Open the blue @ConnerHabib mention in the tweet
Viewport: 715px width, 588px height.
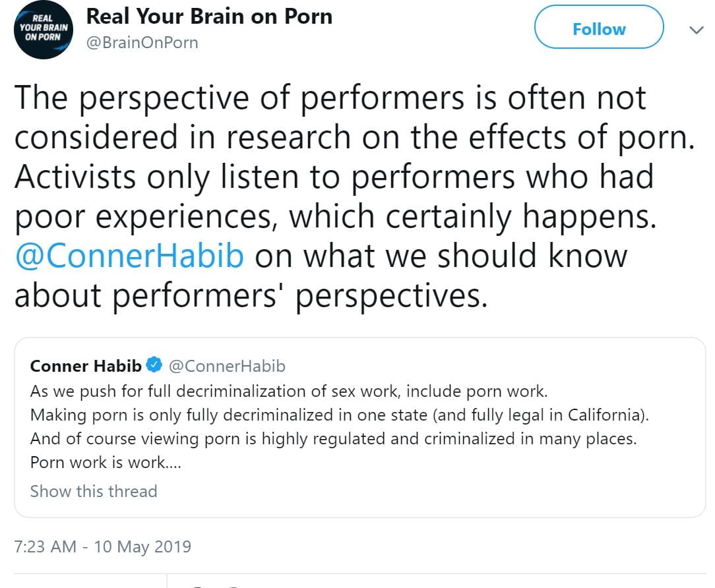pos(129,256)
